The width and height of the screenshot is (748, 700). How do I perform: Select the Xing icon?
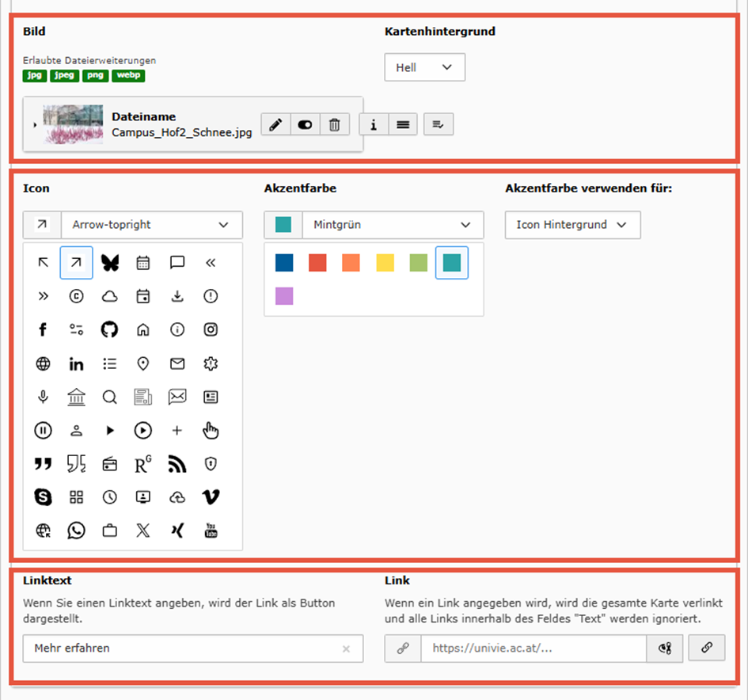(x=177, y=531)
